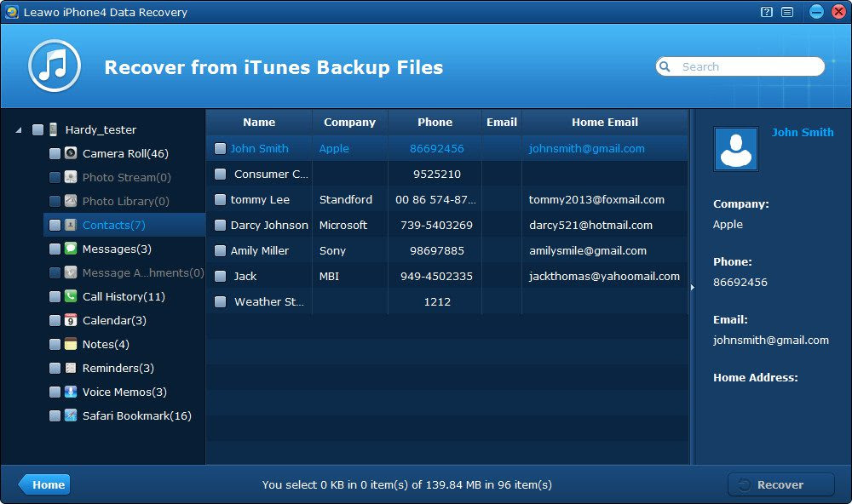Image resolution: width=852 pixels, height=504 pixels.
Task: Click the John Smith contact avatar
Action: pos(736,149)
